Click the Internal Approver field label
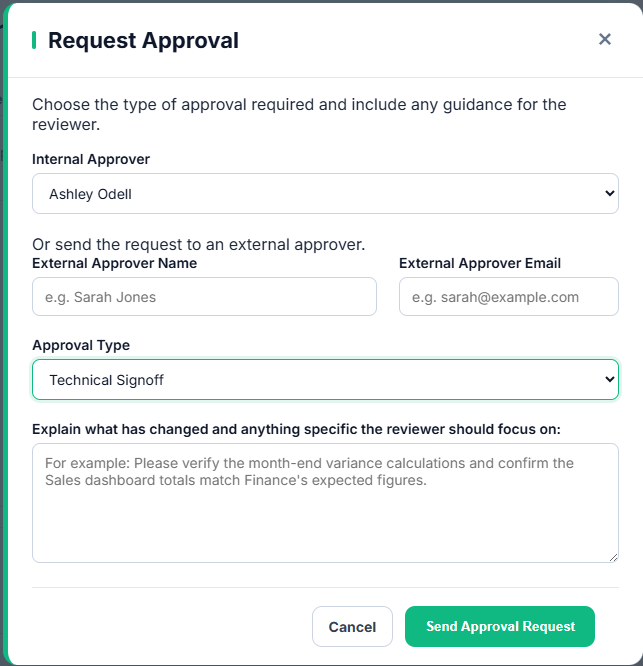 pos(91,159)
